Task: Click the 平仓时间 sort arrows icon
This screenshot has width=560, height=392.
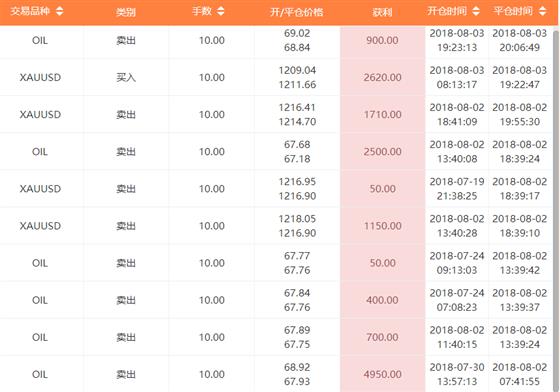Action: point(542,11)
